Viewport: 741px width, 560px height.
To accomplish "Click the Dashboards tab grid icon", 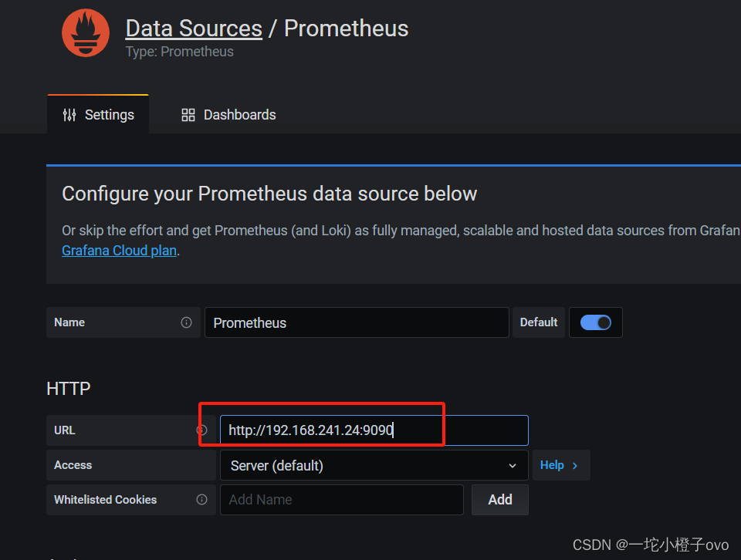I will tap(188, 115).
